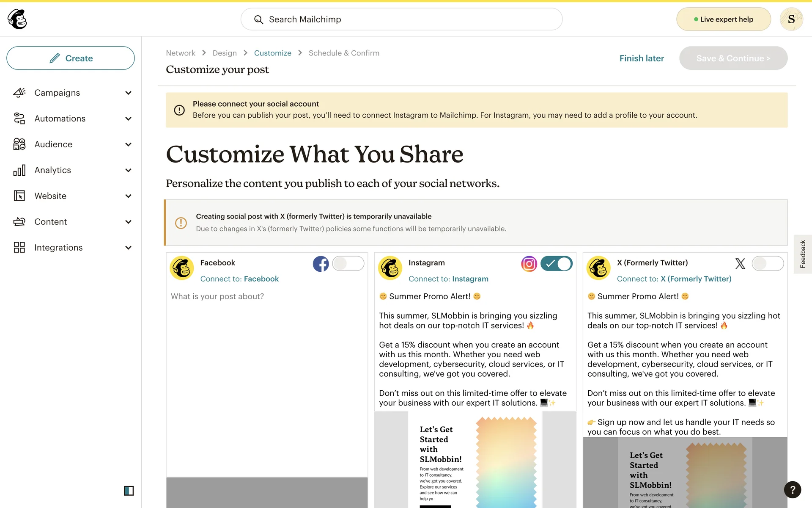The width and height of the screenshot is (812, 508).
Task: Click the Facebook network icon
Action: click(321, 264)
